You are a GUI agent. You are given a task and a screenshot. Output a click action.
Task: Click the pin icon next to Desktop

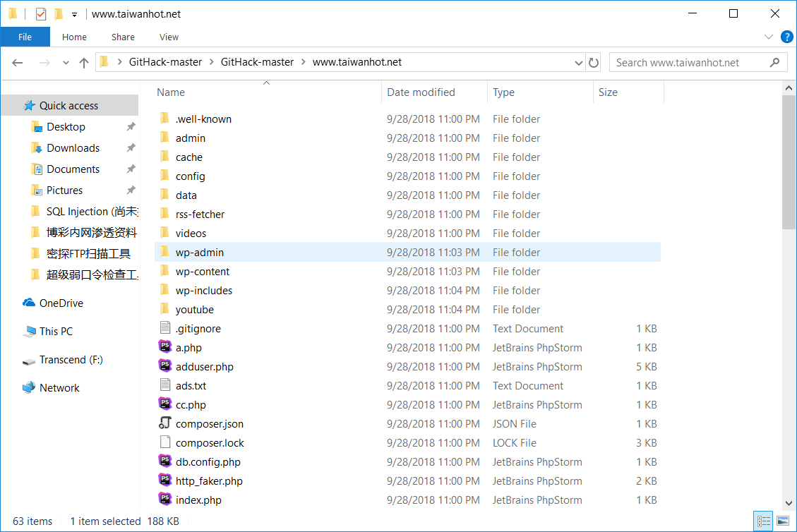[x=131, y=126]
